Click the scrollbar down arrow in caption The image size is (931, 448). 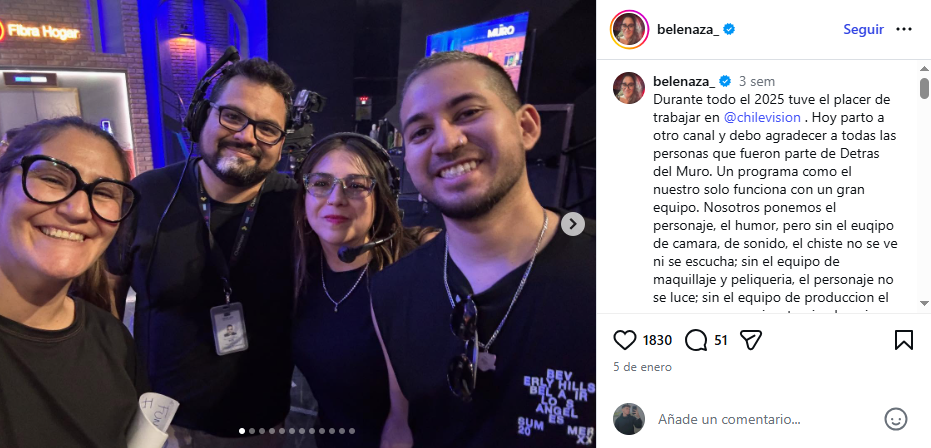924,303
